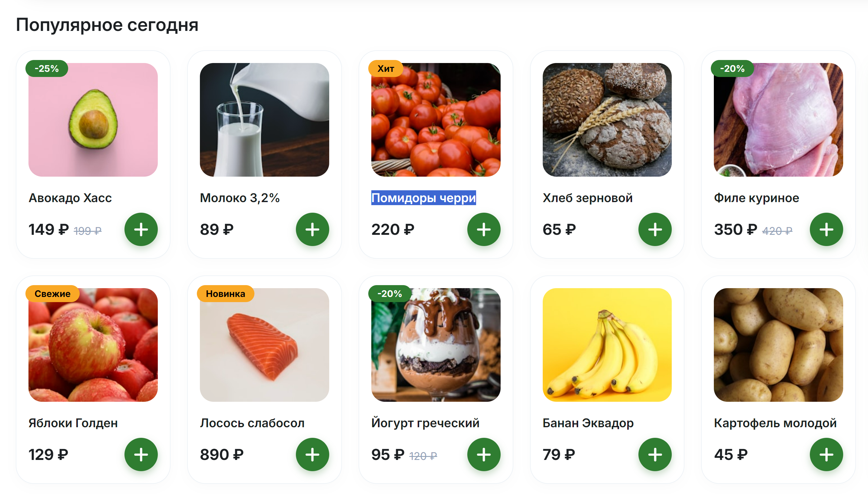Open the banana product photo

[x=607, y=345]
